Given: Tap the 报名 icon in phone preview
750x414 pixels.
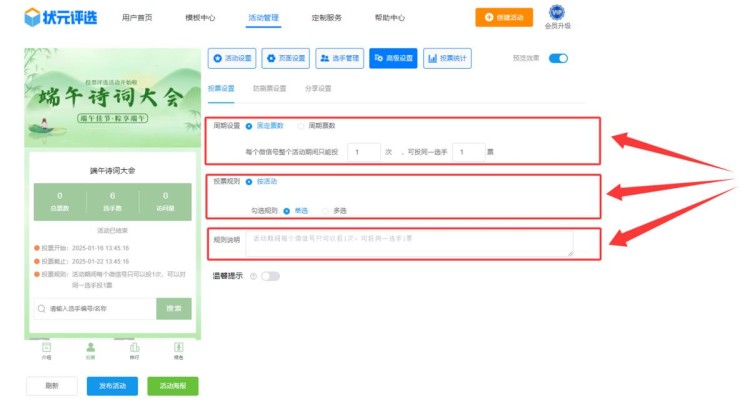Looking at the screenshot, I should coord(178,346).
